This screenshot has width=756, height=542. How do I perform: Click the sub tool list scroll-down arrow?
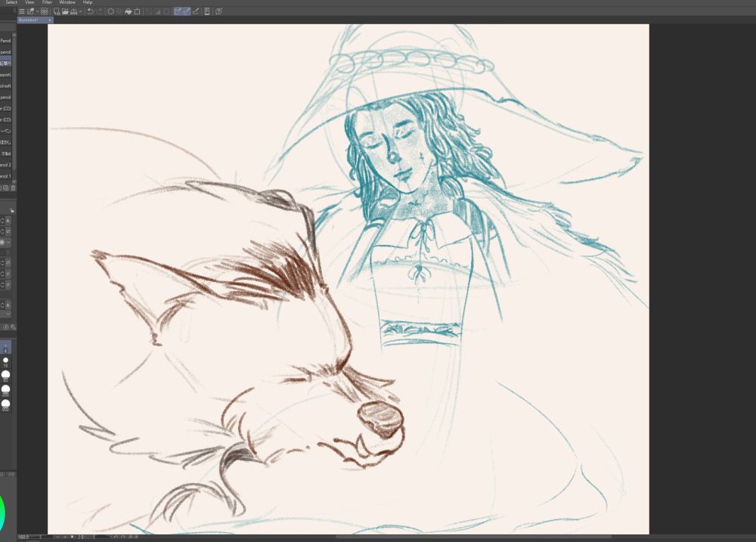tap(14, 181)
